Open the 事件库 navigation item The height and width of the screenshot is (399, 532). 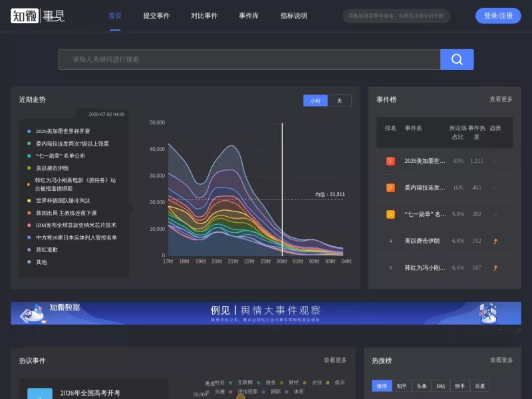click(249, 15)
